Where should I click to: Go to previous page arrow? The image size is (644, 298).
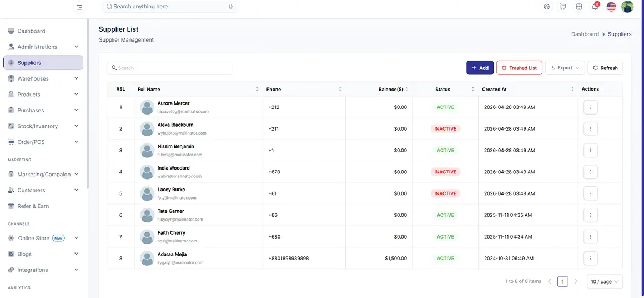pos(549,281)
